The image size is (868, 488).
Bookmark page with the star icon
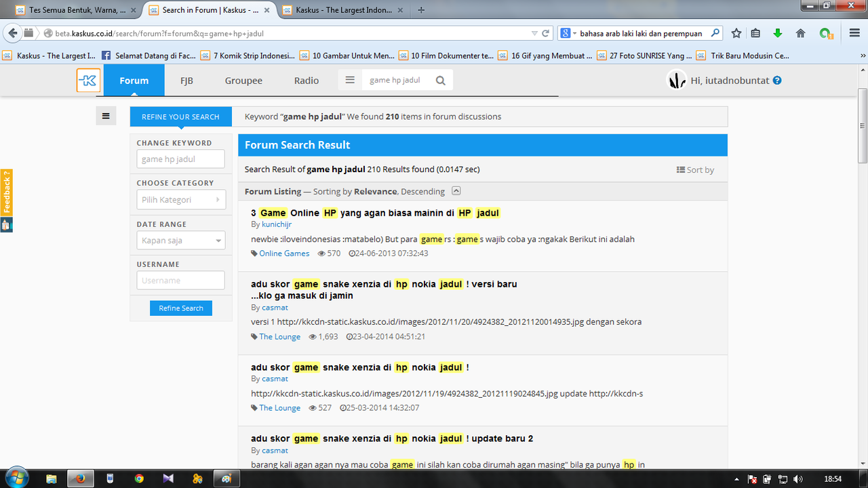736,33
